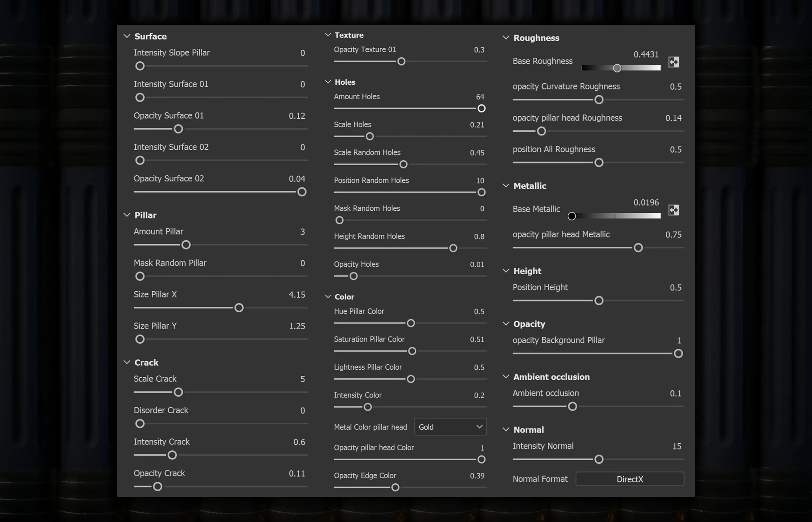Collapse the Pillar section chevron
812x522 pixels.
coord(127,215)
